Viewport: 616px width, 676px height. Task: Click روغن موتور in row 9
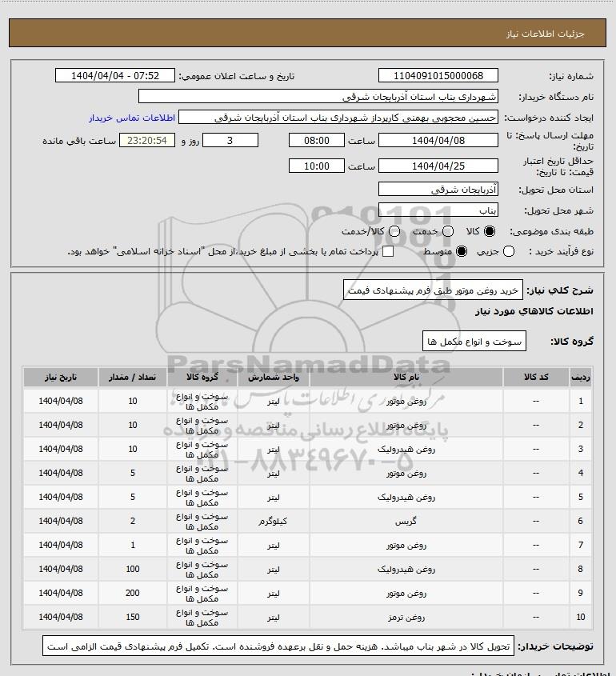[x=406, y=594]
